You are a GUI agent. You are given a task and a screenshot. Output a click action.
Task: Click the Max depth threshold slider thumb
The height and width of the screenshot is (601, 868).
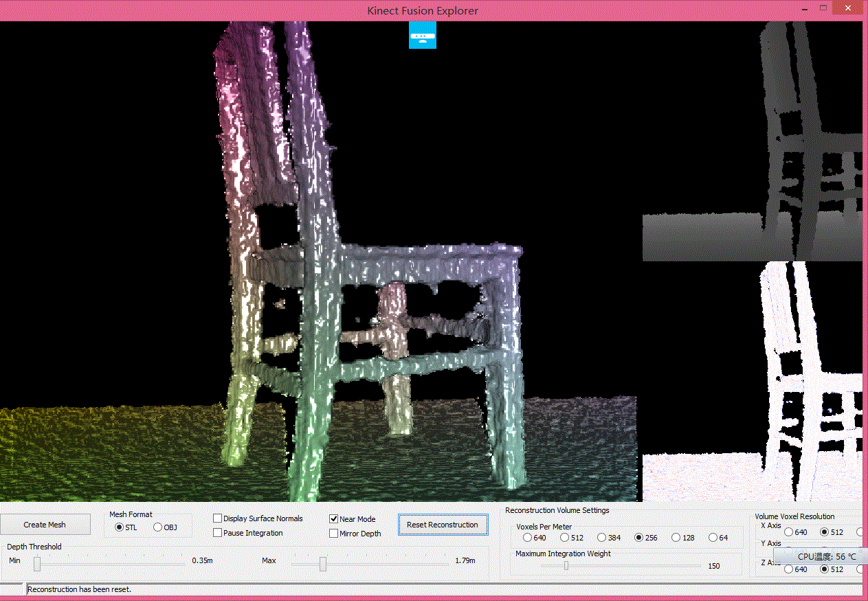point(322,564)
